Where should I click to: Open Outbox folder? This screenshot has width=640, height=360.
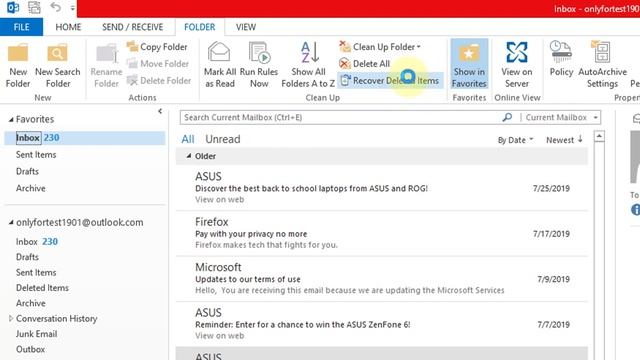click(30, 349)
